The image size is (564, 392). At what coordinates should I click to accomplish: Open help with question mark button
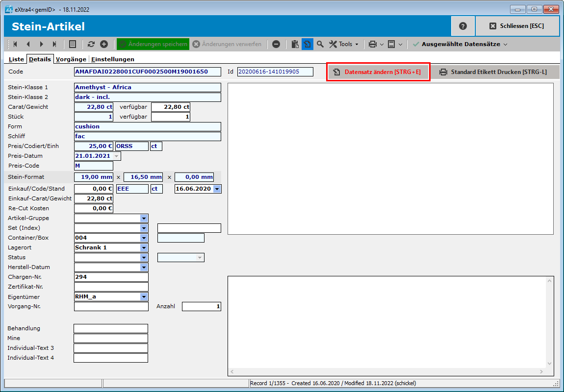(463, 26)
